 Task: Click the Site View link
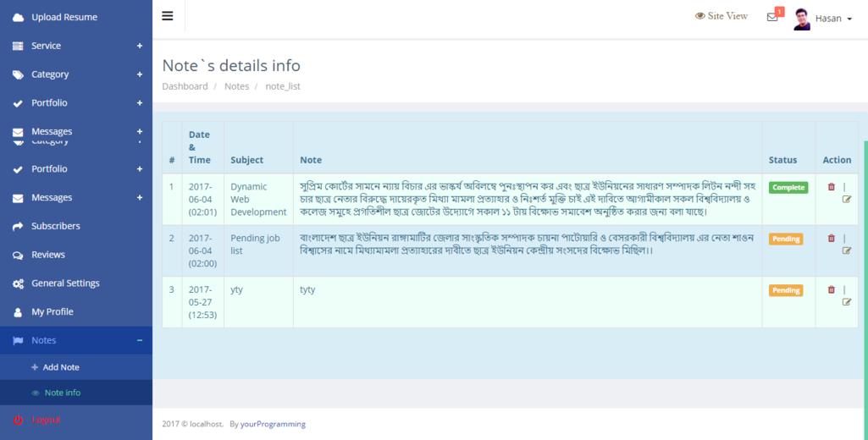pos(721,16)
